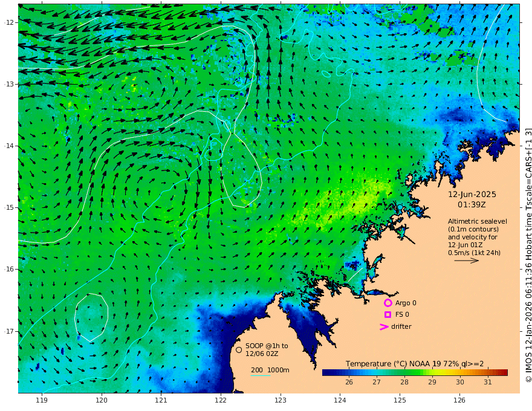This screenshot has width=532, height=411.
Task: Click the 126 longitude axis label
Action: 459,400
